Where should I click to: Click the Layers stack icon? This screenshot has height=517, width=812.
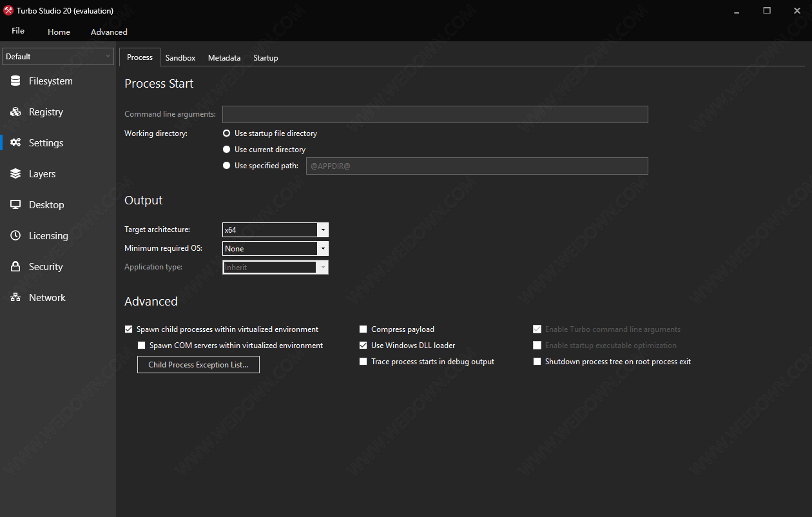pos(15,174)
